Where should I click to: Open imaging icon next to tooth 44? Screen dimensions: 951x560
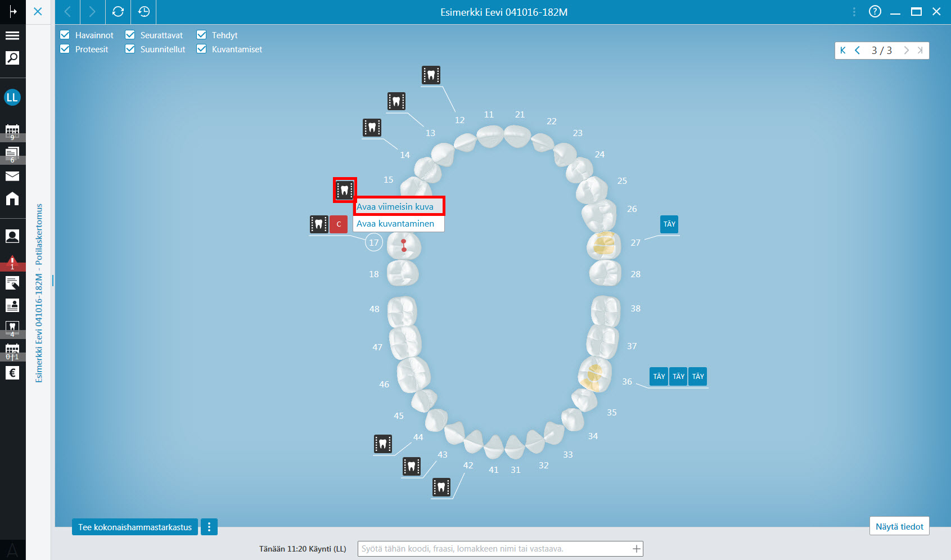(x=383, y=444)
